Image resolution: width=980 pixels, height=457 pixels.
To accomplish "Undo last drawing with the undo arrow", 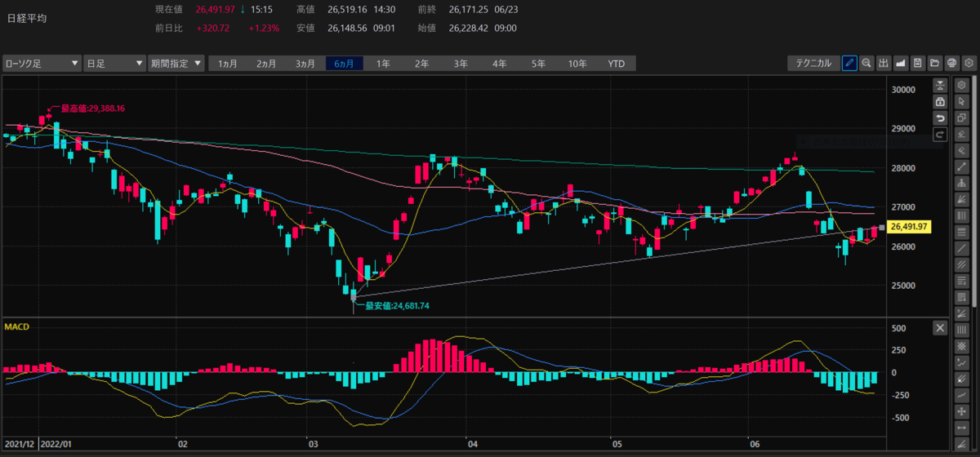I will [x=940, y=118].
